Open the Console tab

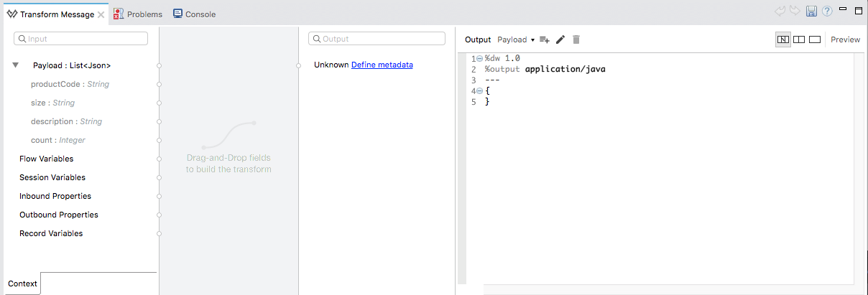point(194,14)
